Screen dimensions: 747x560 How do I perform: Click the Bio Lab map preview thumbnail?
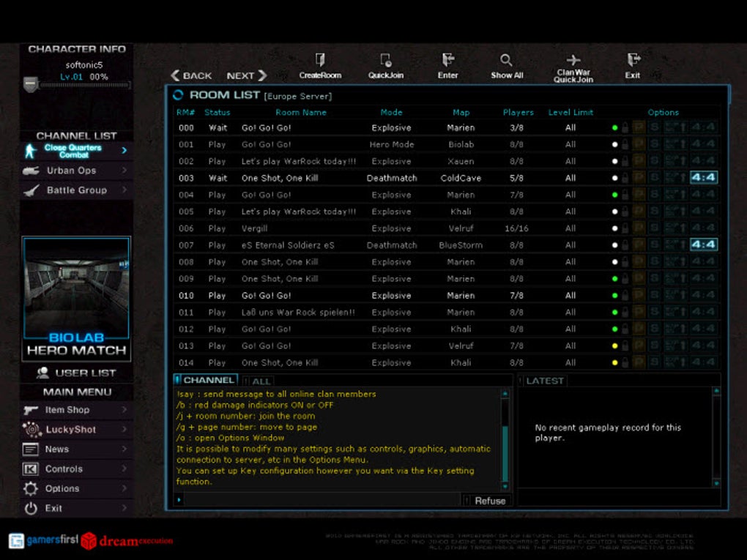tap(76, 287)
